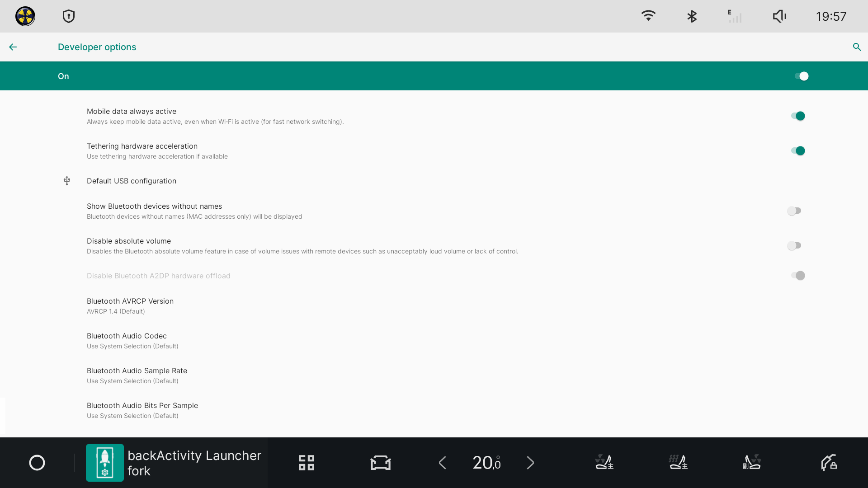Open Bluetooth Audio Codec selection

click(x=127, y=341)
